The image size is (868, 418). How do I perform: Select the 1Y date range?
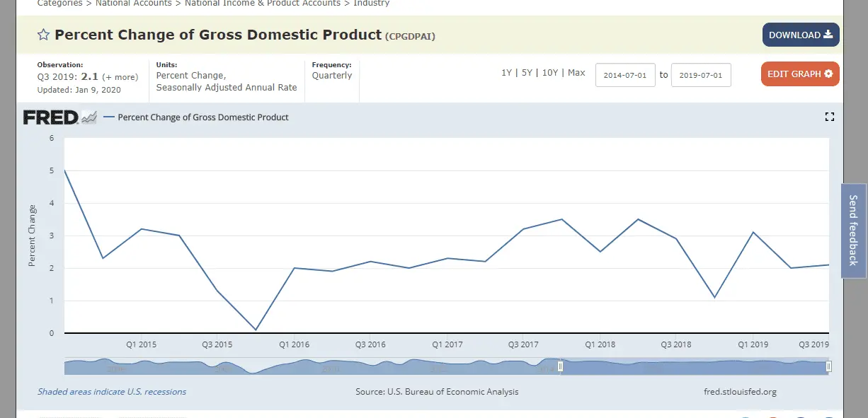click(x=506, y=73)
